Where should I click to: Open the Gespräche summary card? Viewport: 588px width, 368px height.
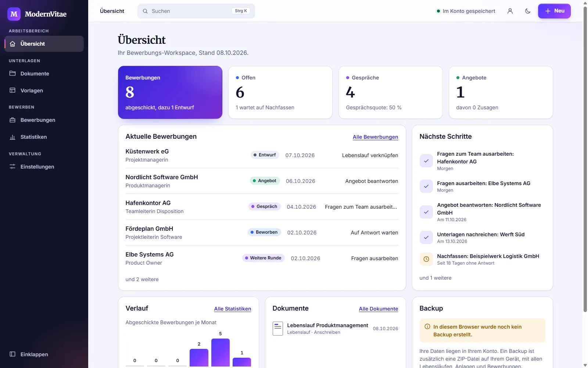pyautogui.click(x=391, y=92)
